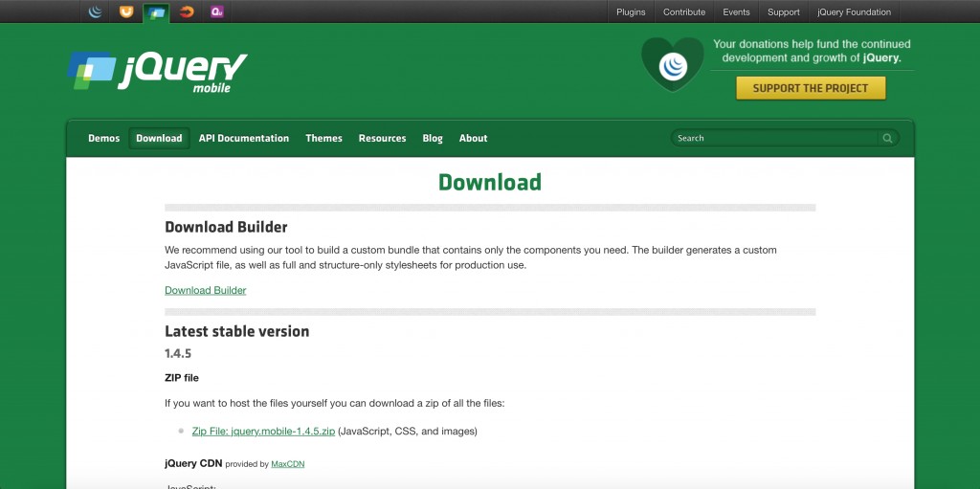Open the Plugins menu item
The width and height of the screenshot is (980, 489).
(x=631, y=11)
